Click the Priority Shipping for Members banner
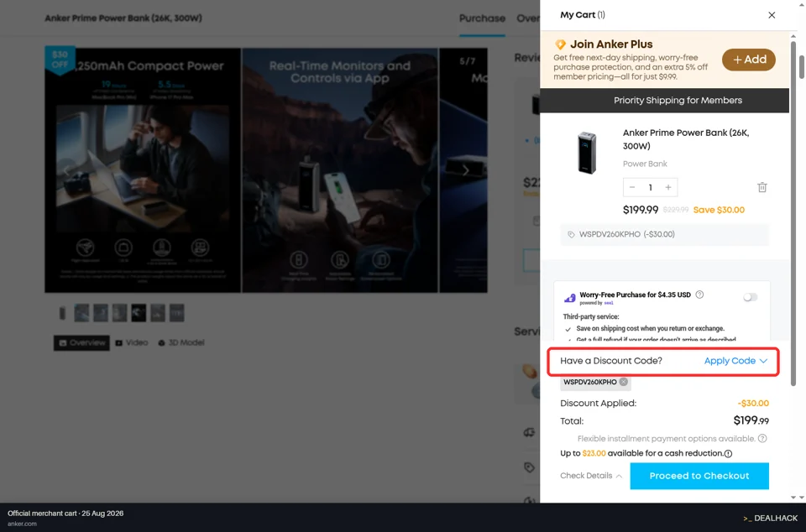This screenshot has height=532, width=806. click(x=665, y=101)
